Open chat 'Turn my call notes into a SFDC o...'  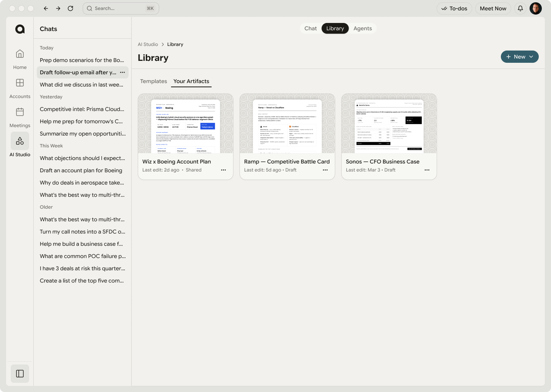pos(83,232)
